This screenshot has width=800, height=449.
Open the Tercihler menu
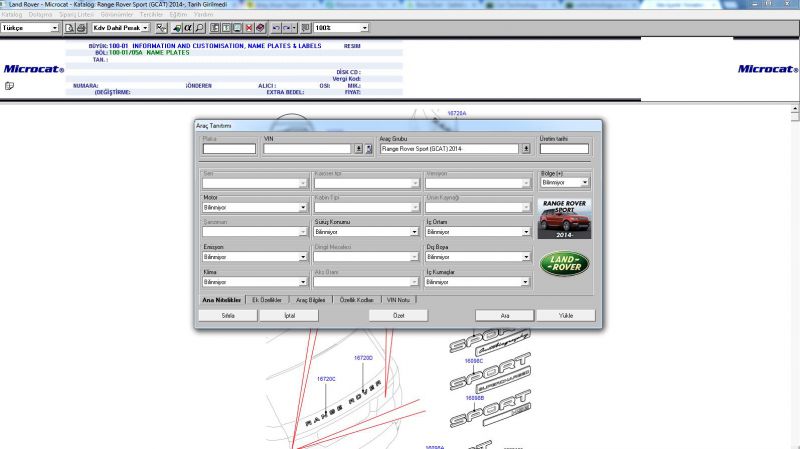(152, 14)
